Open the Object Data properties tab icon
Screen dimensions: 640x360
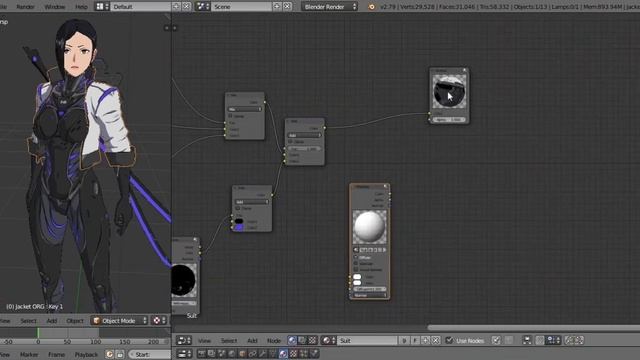(273, 353)
